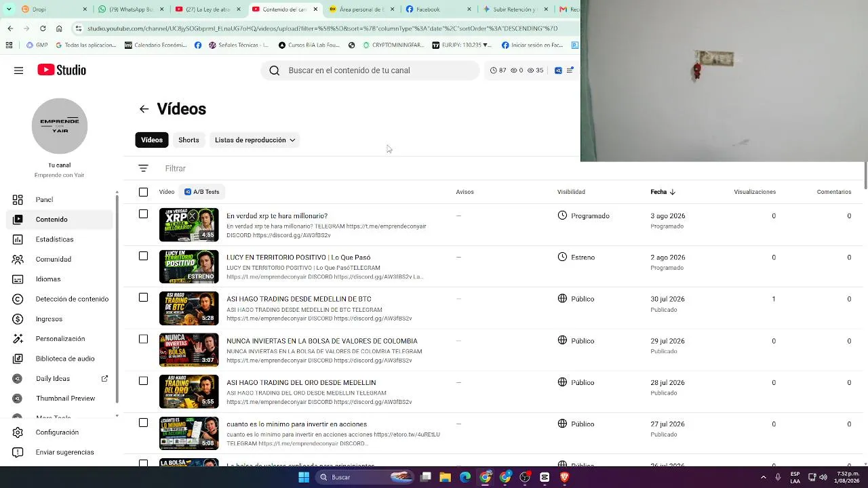Open Detección de contenido in sidebar
The height and width of the screenshot is (488, 868).
point(60,299)
